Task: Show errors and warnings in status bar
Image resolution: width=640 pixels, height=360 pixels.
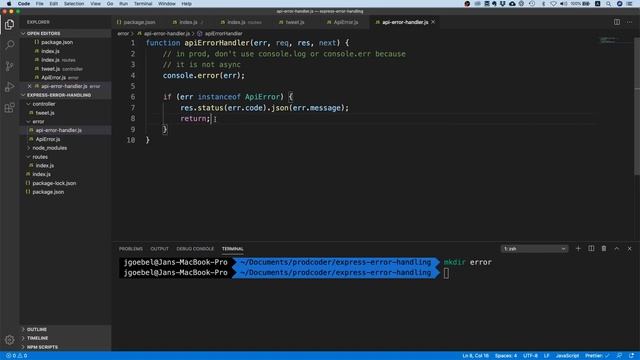Action: pyautogui.click(x=16, y=356)
